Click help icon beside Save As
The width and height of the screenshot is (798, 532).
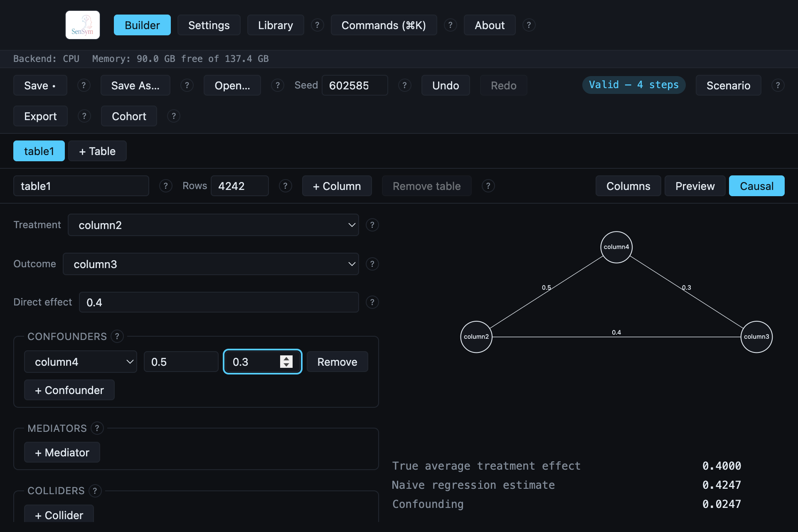187,85
